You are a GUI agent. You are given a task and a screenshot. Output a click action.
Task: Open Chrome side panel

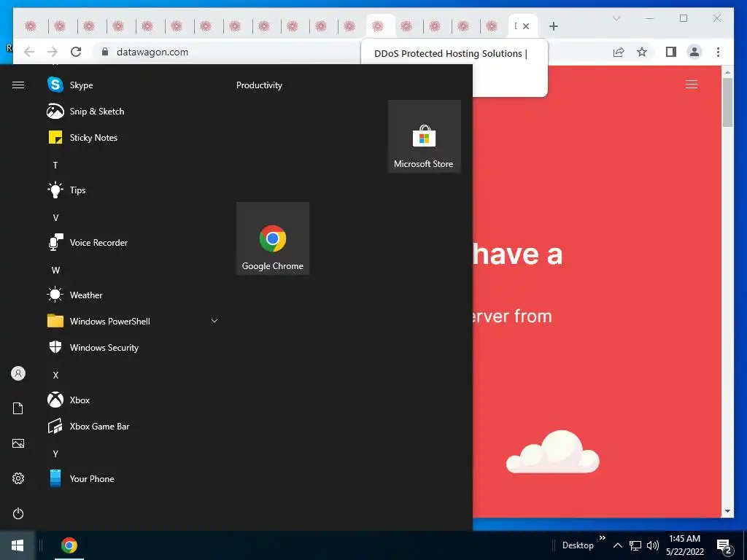coord(671,52)
